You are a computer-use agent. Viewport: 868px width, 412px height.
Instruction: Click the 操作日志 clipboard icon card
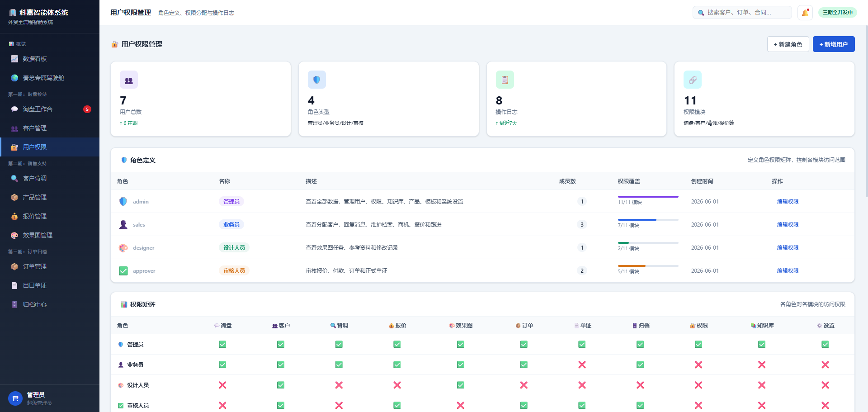(x=505, y=80)
